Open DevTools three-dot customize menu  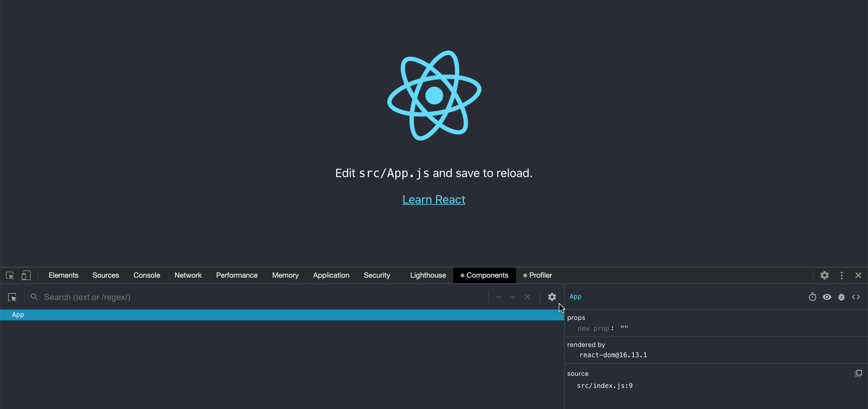coord(841,275)
